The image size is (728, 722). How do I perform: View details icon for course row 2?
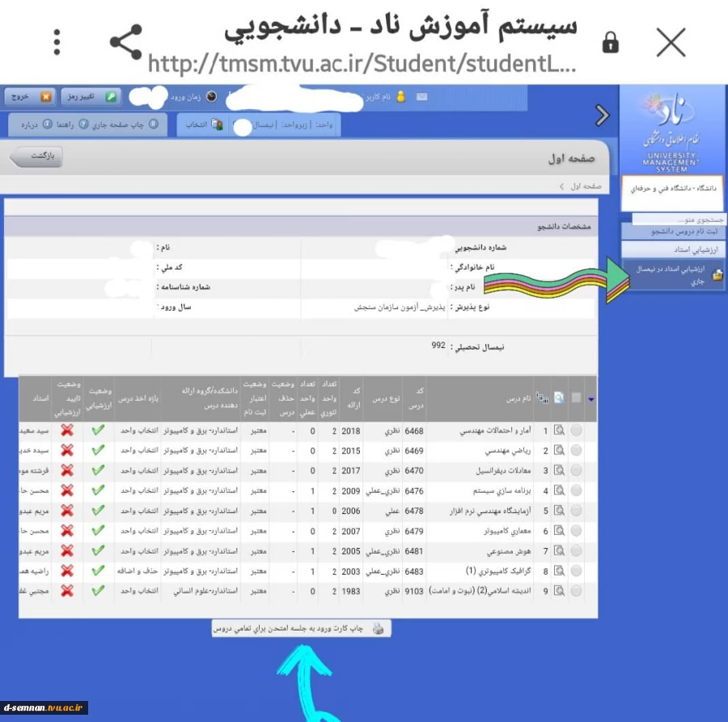(x=560, y=450)
